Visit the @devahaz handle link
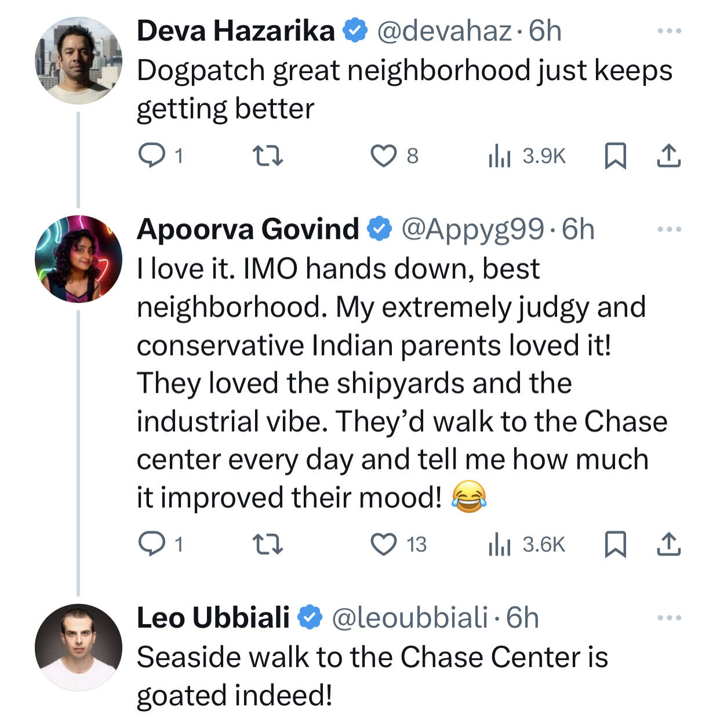The height and width of the screenshot is (728, 720). point(444,31)
